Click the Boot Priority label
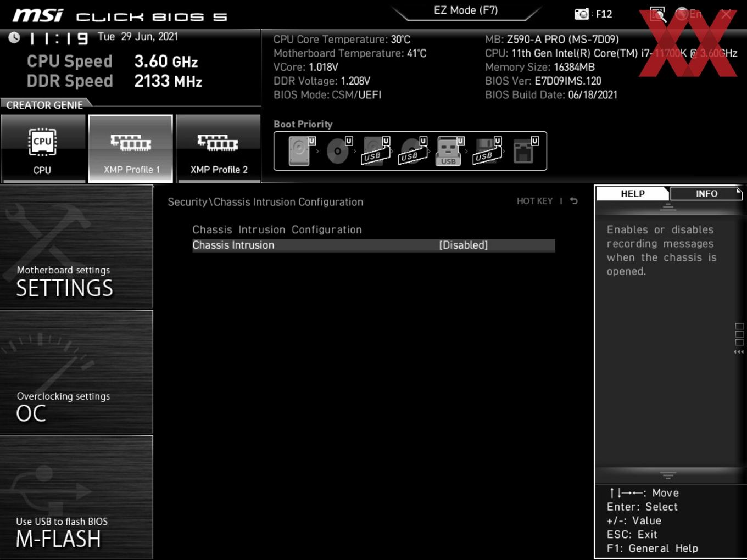 303,124
